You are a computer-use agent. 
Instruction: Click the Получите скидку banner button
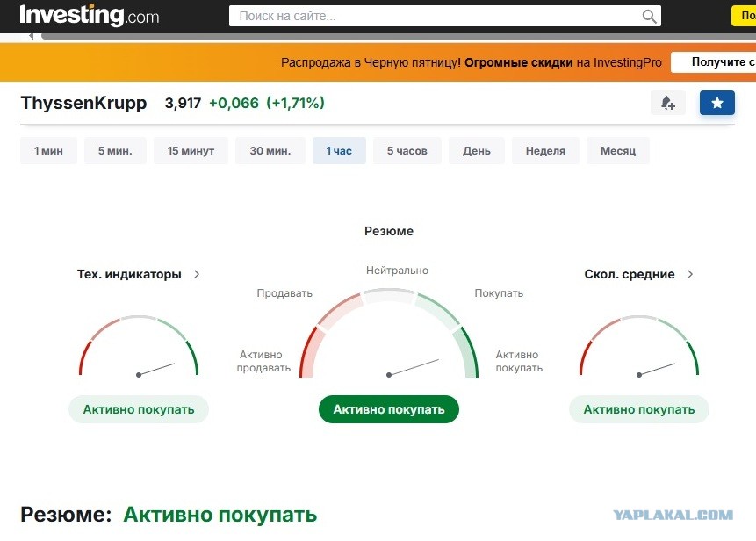point(714,62)
